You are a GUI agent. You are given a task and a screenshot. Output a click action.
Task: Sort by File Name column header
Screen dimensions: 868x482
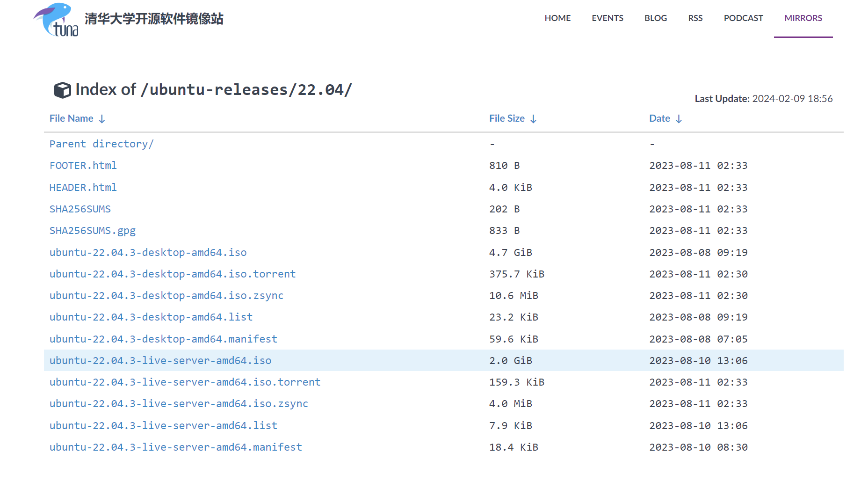[77, 118]
